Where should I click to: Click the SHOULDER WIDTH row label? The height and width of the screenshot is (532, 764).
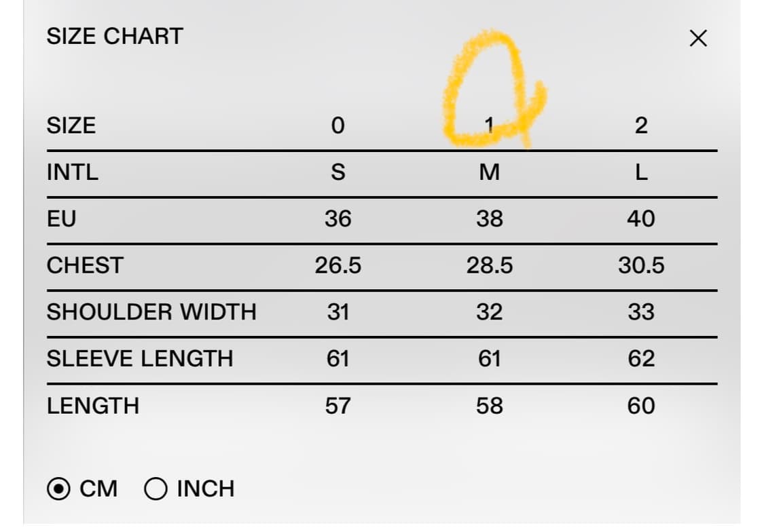coord(151,312)
